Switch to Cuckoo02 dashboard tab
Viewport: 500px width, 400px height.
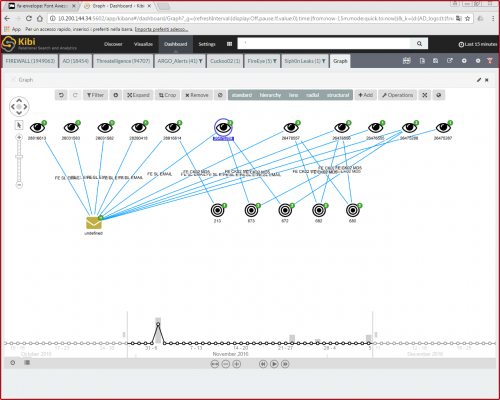coord(225,61)
